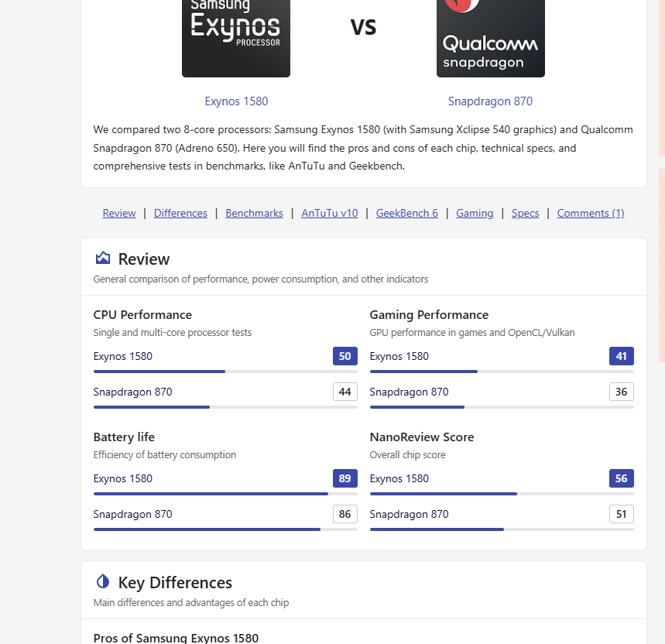
Task: Click Exynos 1580 CPU Performance progress bar
Action: point(225,372)
